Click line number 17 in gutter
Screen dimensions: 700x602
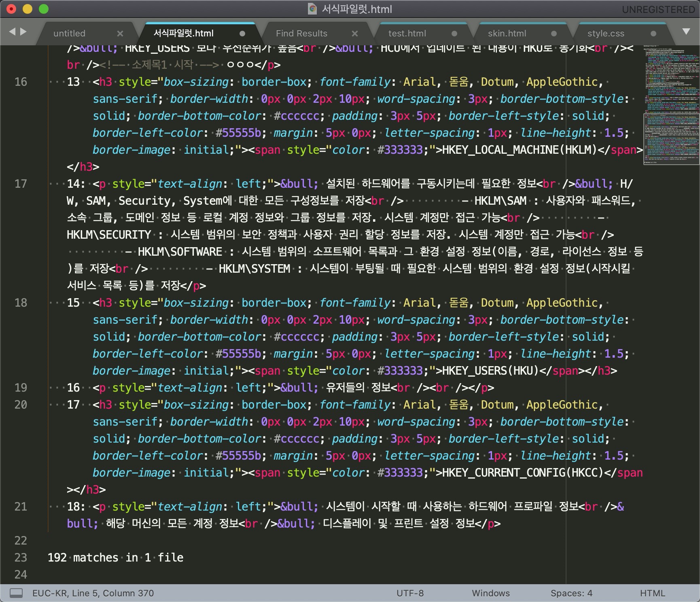(x=21, y=184)
